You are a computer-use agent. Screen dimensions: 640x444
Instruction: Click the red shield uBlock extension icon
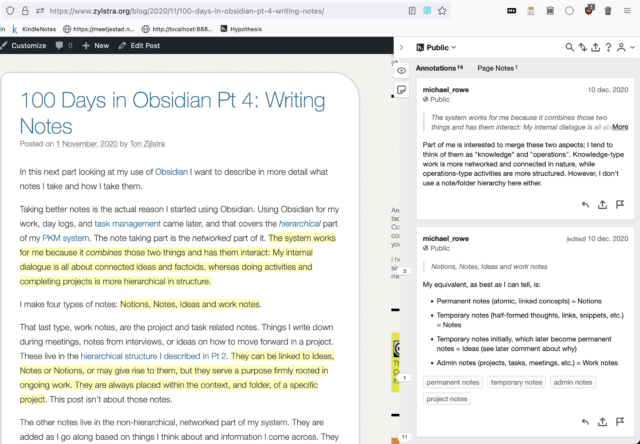[x=589, y=11]
